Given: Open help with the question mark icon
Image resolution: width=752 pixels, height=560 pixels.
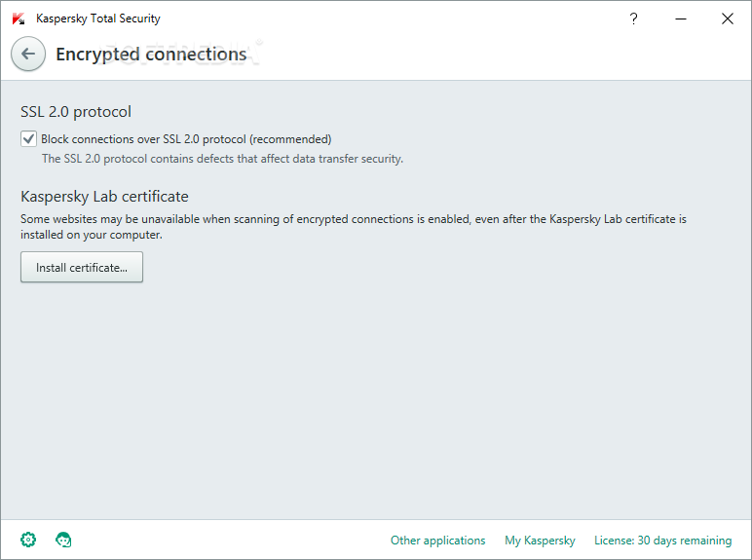Looking at the screenshot, I should 633,19.
